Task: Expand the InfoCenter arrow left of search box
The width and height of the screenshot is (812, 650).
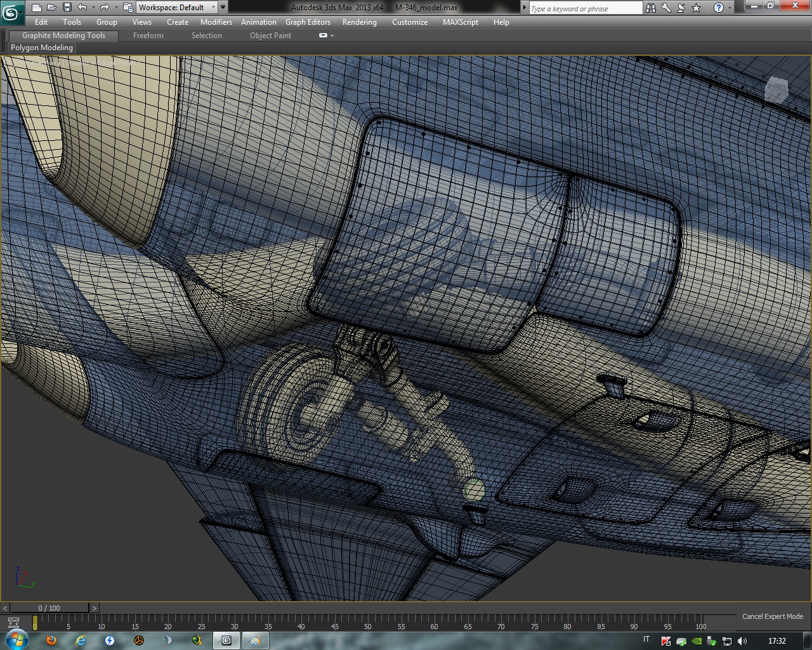Action: tap(525, 8)
